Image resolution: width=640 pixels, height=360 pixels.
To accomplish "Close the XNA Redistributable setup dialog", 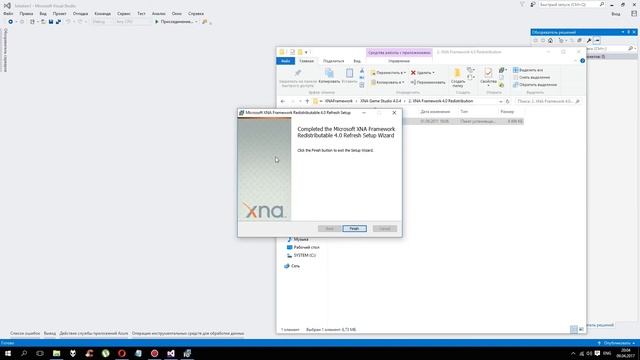I will tap(394, 113).
